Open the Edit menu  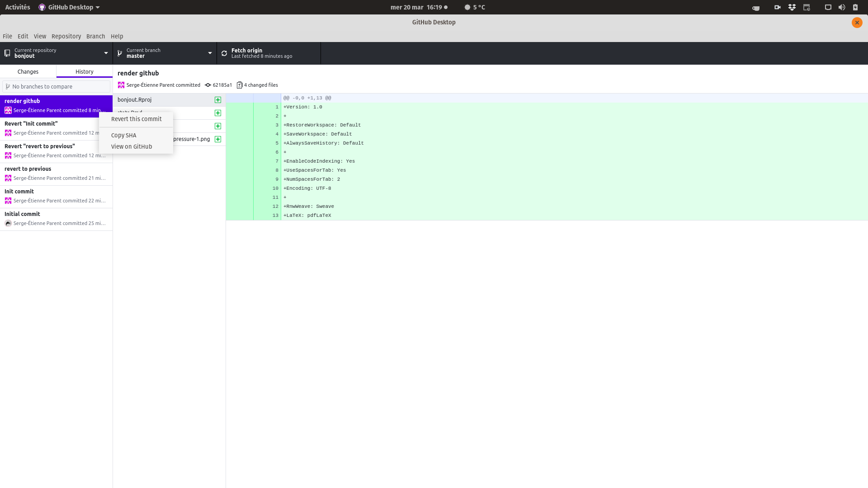23,36
